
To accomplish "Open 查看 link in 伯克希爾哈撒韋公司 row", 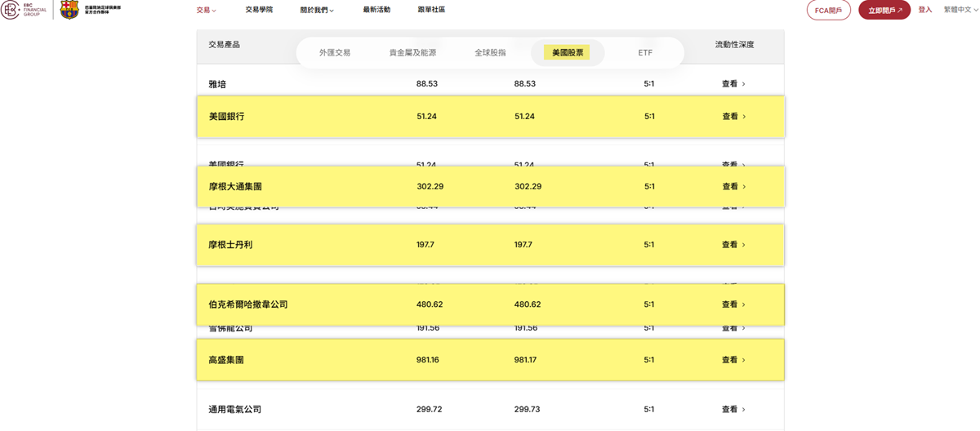I will coord(733,304).
